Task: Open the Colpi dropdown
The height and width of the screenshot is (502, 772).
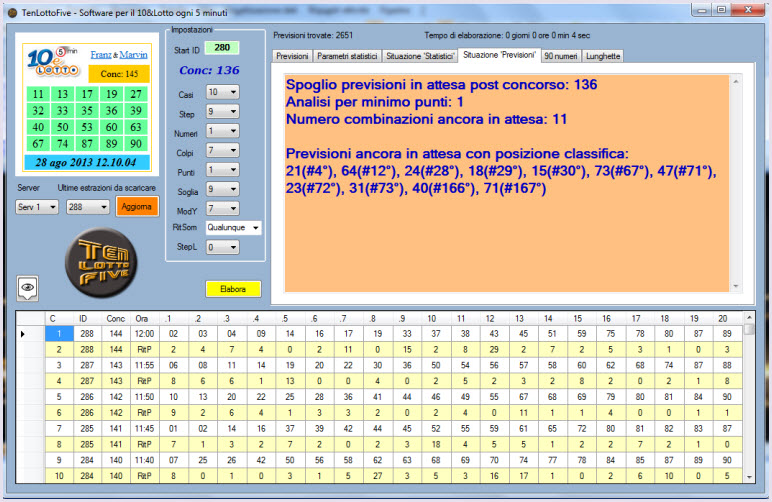Action: [223, 150]
